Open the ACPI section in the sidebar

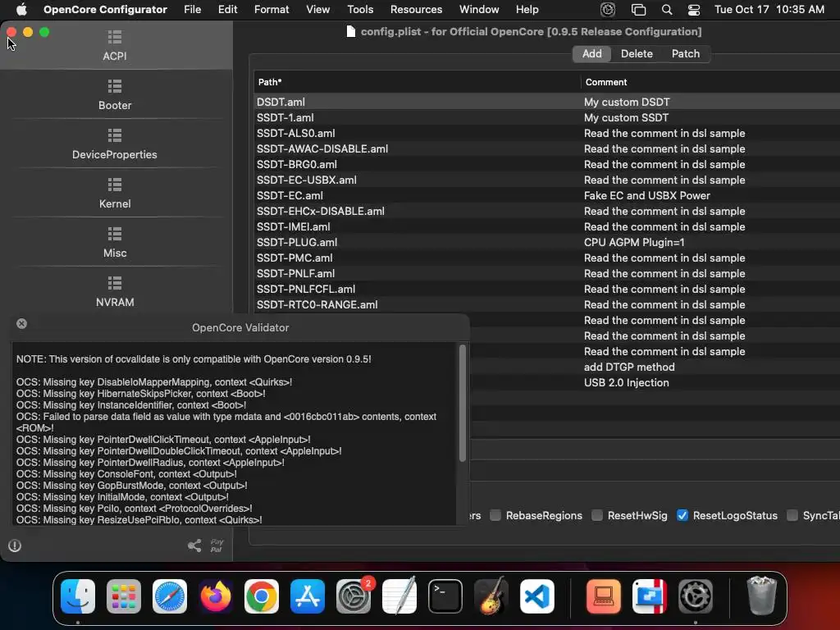[x=115, y=46]
